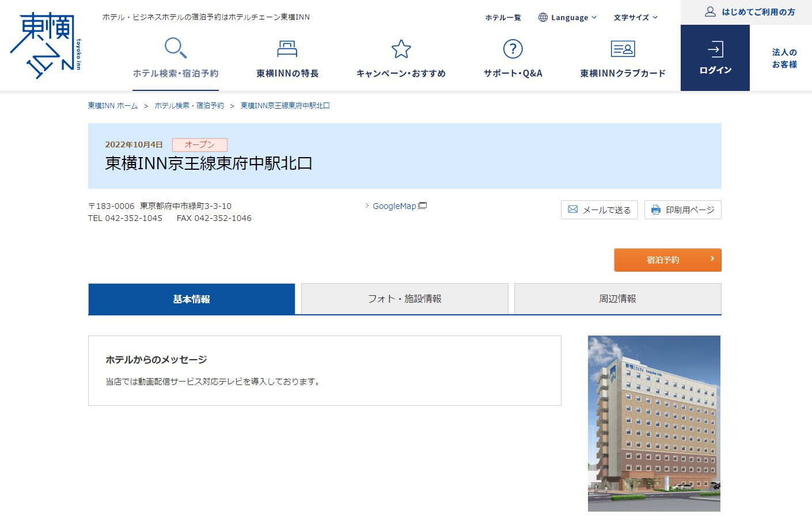This screenshot has height=522, width=812.
Task: Switch to 周辺情報 tab
Action: point(617,299)
